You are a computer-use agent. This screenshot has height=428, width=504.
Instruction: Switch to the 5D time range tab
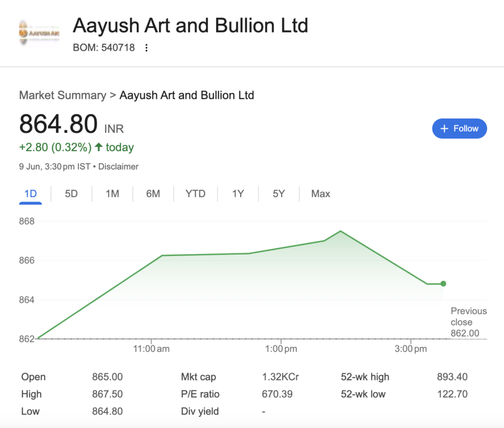(71, 194)
